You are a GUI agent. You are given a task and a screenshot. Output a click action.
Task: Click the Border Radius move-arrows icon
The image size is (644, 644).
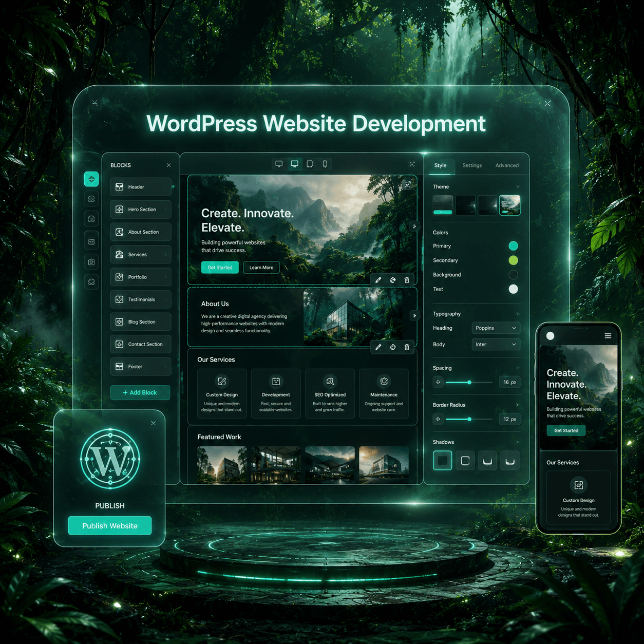[438, 419]
